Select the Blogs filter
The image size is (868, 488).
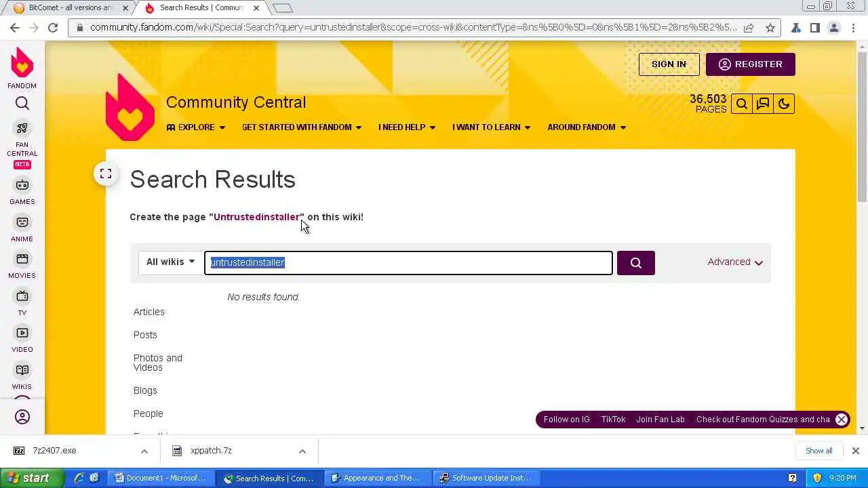point(145,390)
